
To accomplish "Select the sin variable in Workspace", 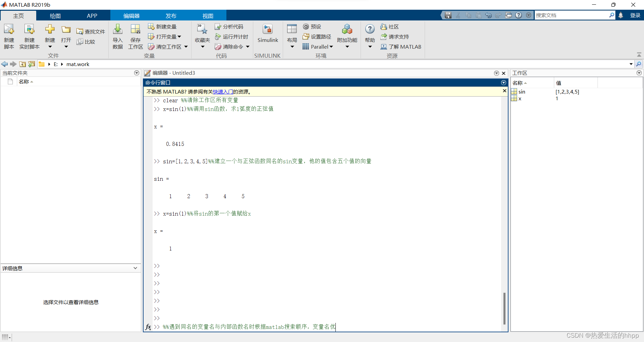I will tap(522, 92).
